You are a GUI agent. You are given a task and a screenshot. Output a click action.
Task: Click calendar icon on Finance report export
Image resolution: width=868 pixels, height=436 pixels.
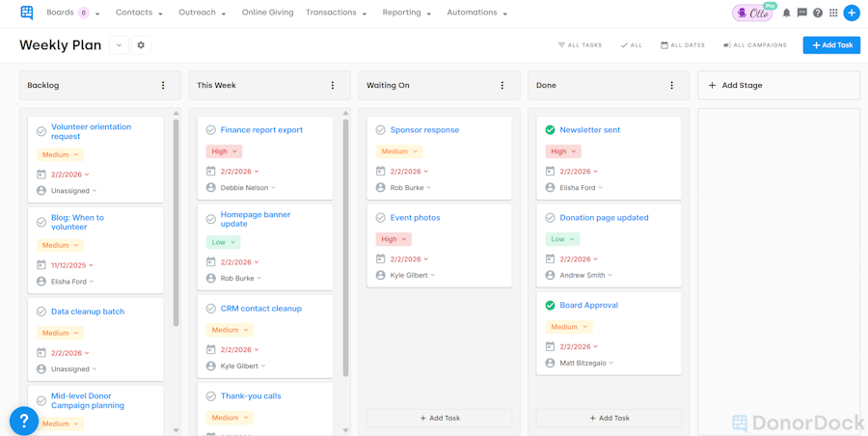coord(210,171)
